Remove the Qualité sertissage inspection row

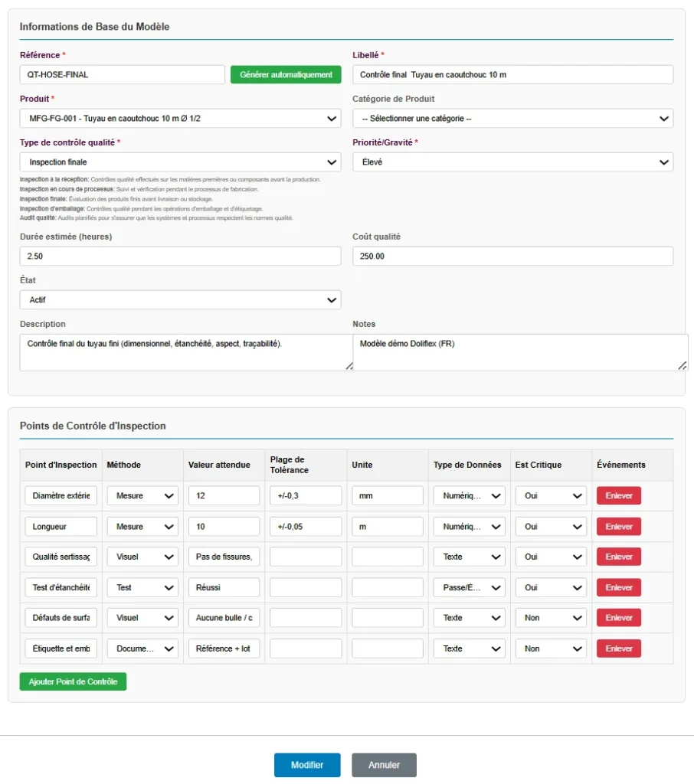tap(618, 557)
